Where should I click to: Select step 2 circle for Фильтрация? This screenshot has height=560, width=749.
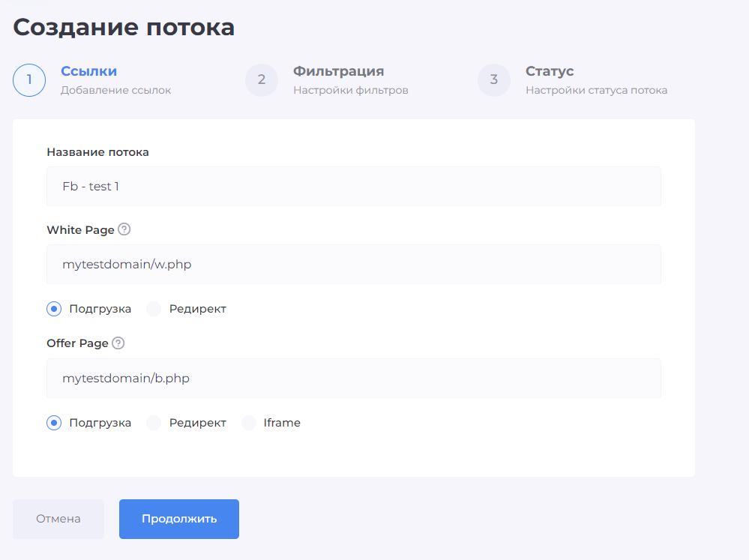[x=262, y=79]
